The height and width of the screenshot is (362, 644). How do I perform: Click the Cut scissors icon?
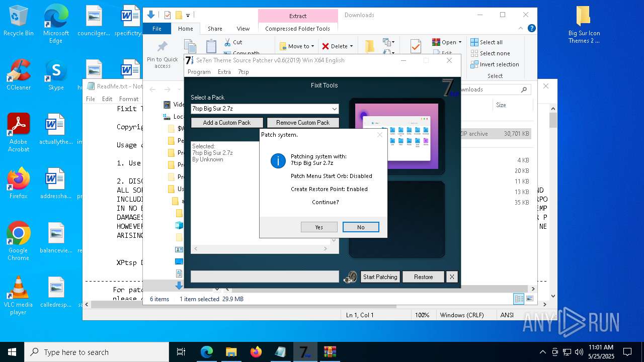(227, 42)
